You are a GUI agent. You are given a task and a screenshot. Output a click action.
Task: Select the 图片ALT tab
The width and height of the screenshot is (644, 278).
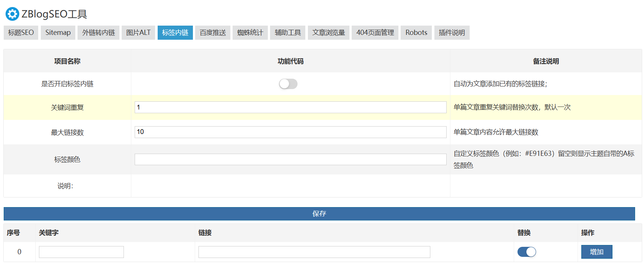[138, 33]
